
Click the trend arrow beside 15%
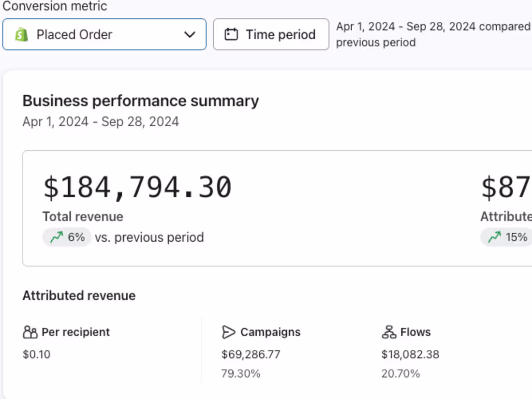494,237
